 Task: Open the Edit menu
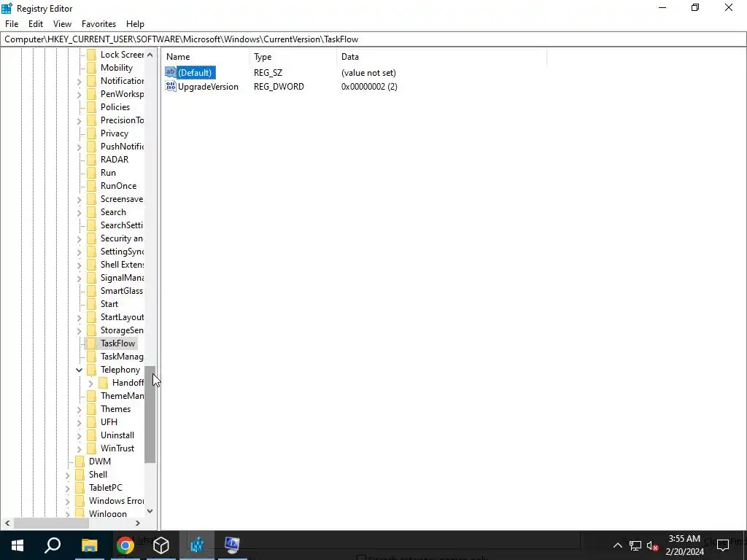36,24
